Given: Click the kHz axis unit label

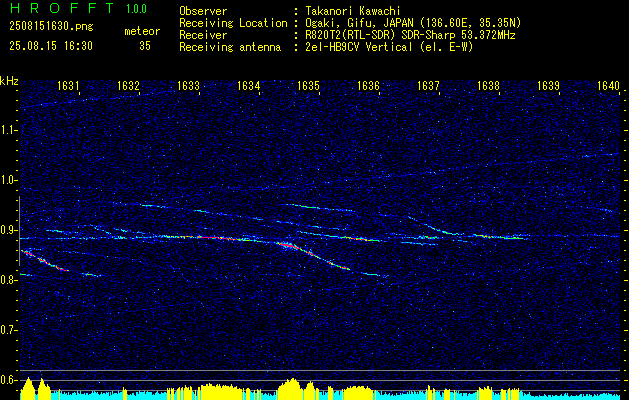Looking at the screenshot, I should [9, 81].
